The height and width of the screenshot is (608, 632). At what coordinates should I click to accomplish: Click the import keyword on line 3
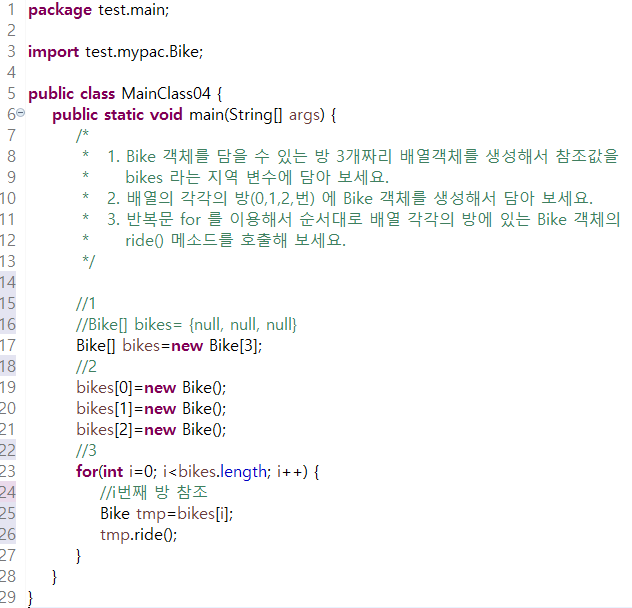(x=53, y=52)
